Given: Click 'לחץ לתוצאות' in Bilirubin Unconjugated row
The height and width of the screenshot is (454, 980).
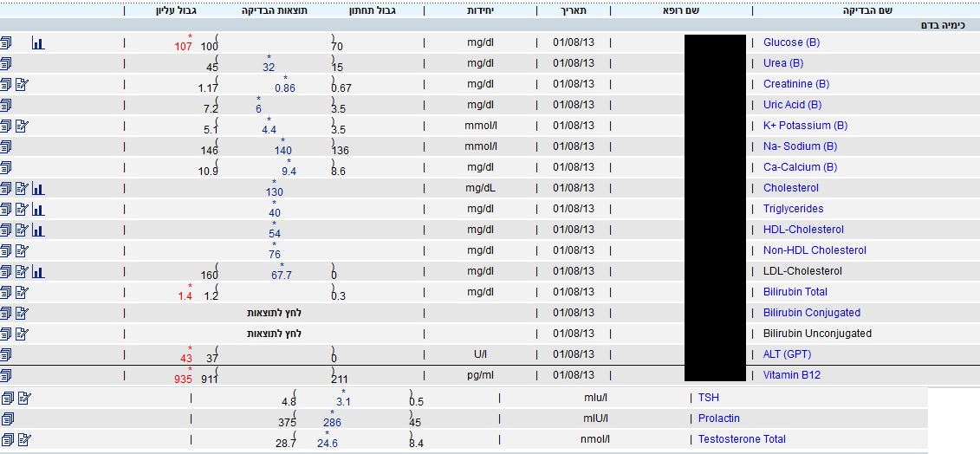Looking at the screenshot, I should pyautogui.click(x=274, y=334).
